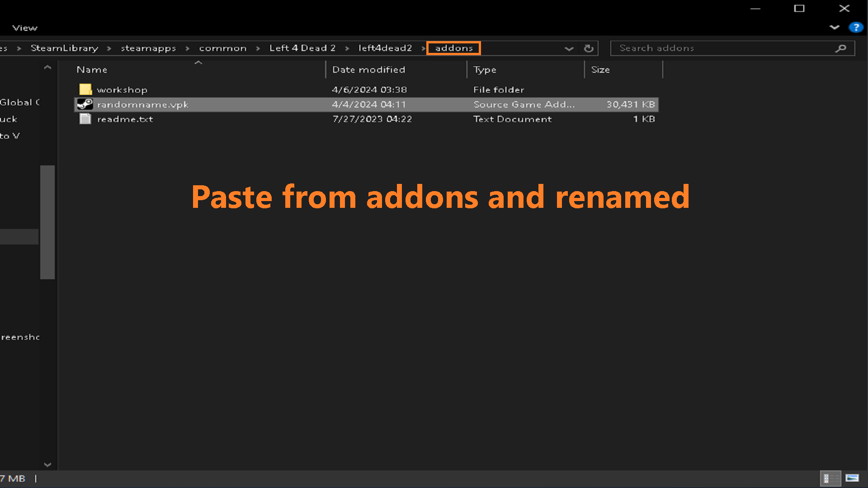Switch to details view icon in status bar

tap(830, 478)
